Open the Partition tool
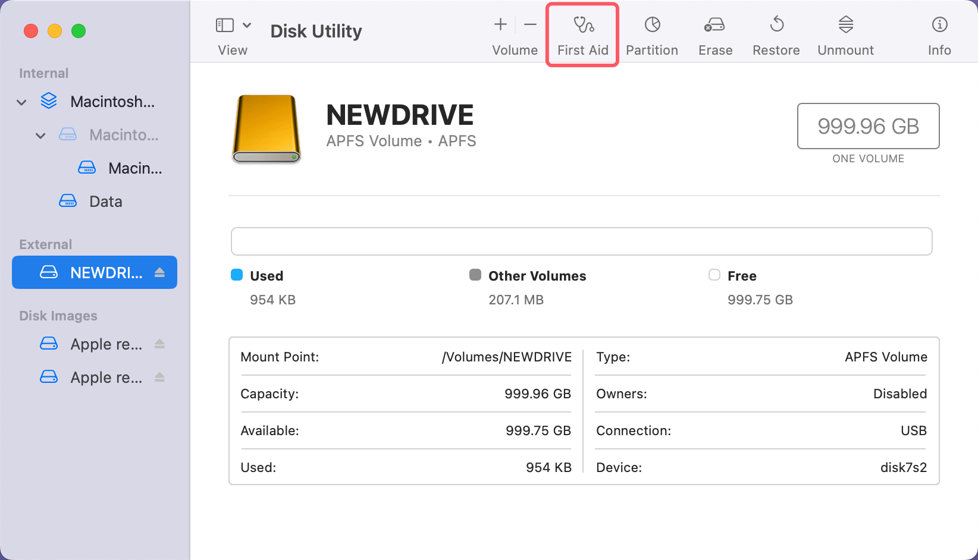 click(652, 35)
